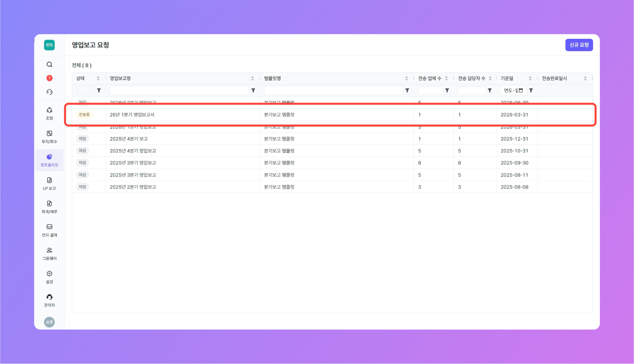Viewport: 634px width, 364px height.
Task: Click the 승훈 user avatar
Action: pyautogui.click(x=49, y=322)
